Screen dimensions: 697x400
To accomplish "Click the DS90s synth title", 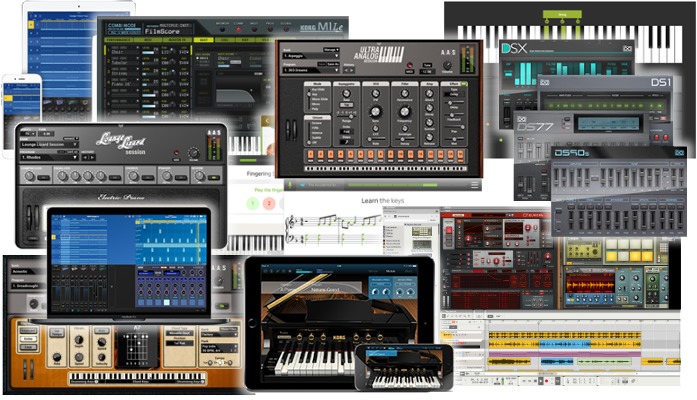I will (572, 153).
